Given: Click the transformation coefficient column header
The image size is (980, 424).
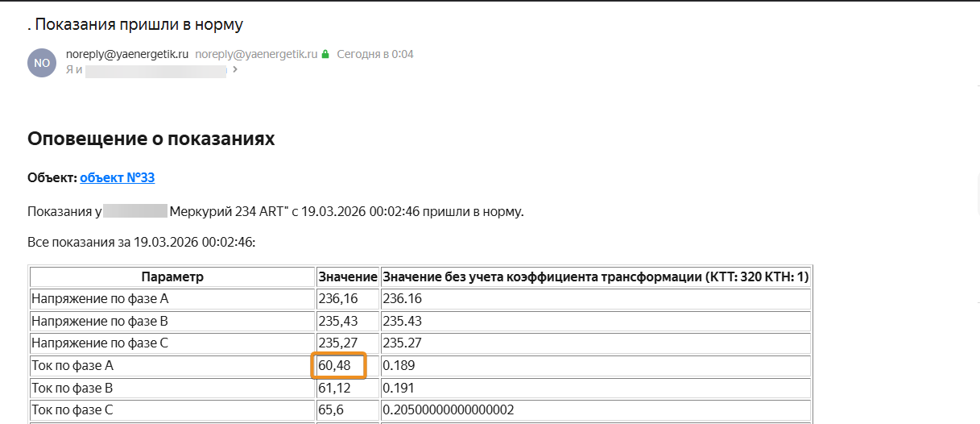Looking at the screenshot, I should pos(595,276).
